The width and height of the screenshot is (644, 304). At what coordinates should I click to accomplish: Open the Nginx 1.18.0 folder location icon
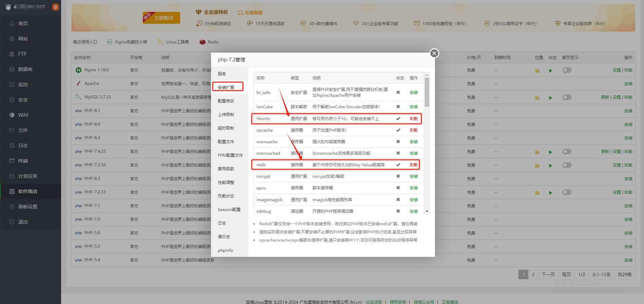[x=537, y=71]
